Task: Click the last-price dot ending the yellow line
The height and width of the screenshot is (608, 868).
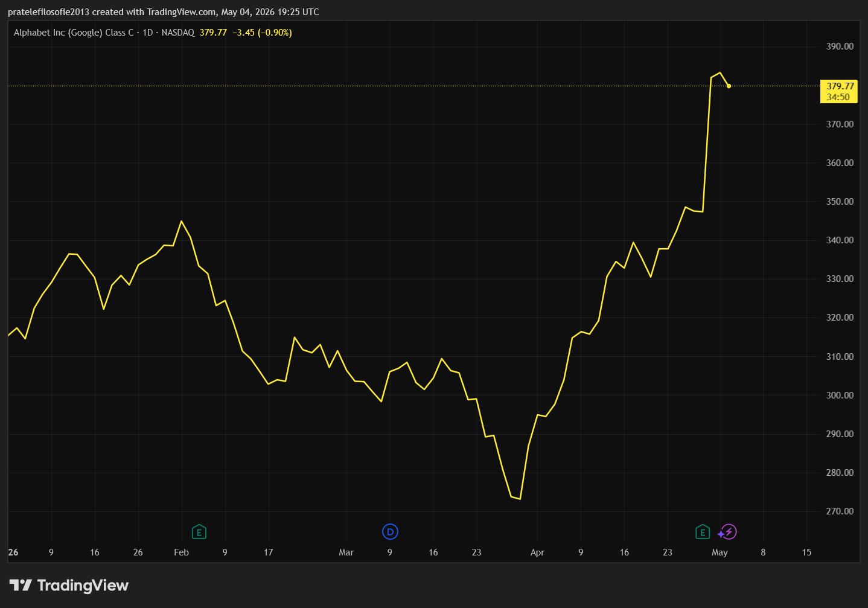Action: (729, 86)
